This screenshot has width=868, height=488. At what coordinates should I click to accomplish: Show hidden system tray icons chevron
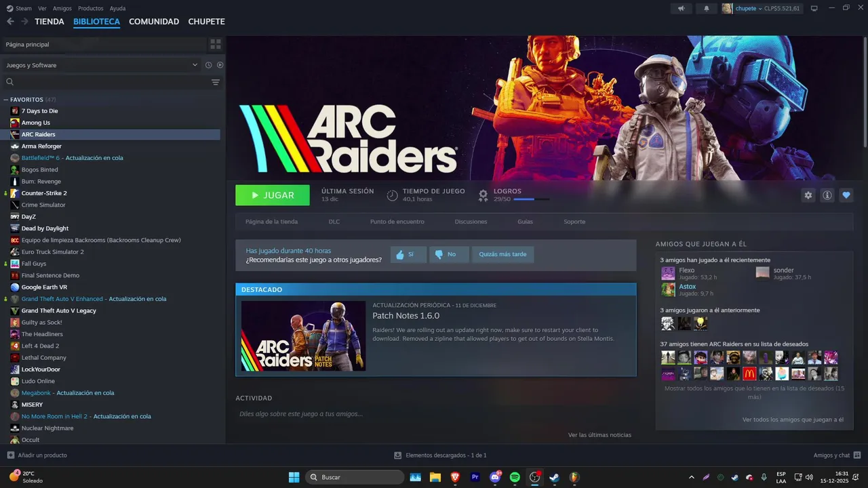click(x=691, y=477)
